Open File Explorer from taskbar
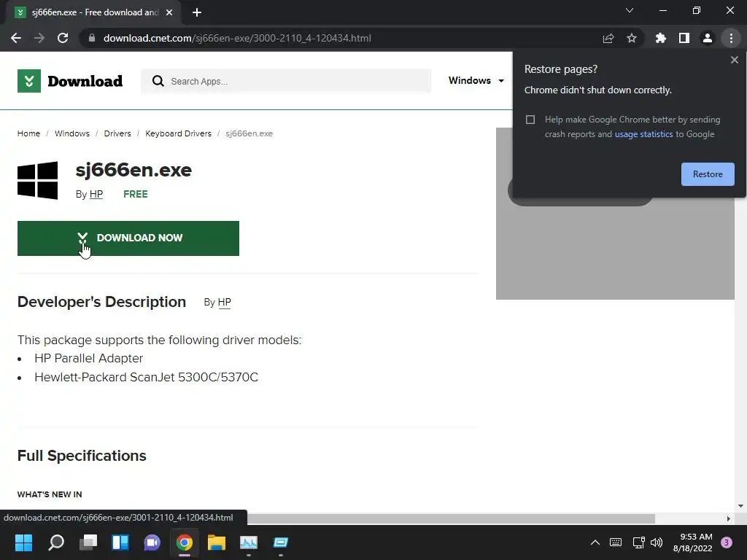This screenshot has height=560, width=747. [x=216, y=542]
